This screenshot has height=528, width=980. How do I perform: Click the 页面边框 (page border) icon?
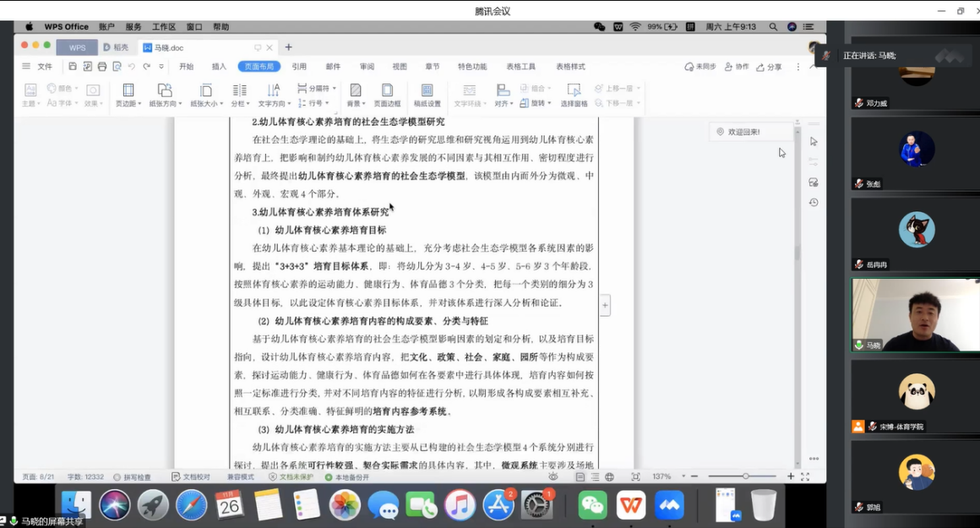(387, 90)
